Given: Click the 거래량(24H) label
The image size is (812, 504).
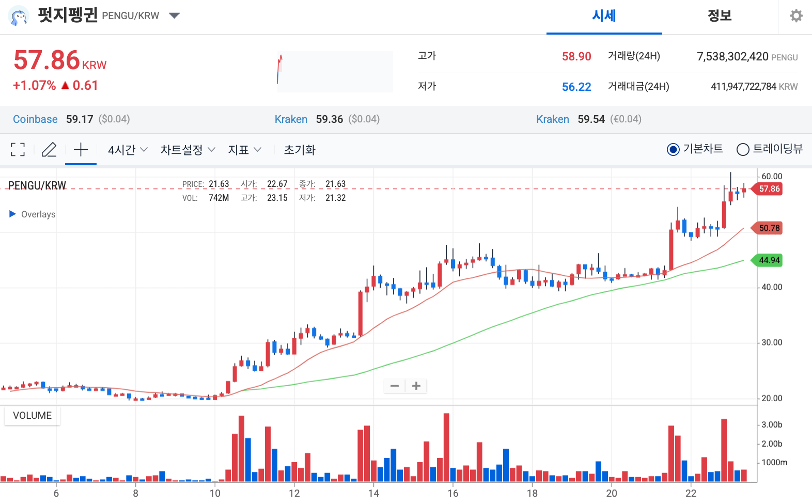Looking at the screenshot, I should pos(634,56).
